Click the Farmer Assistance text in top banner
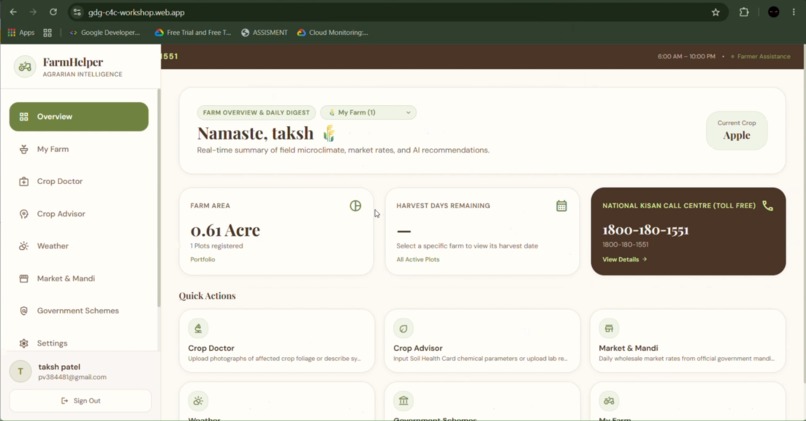This screenshot has height=421, width=806. coord(764,57)
